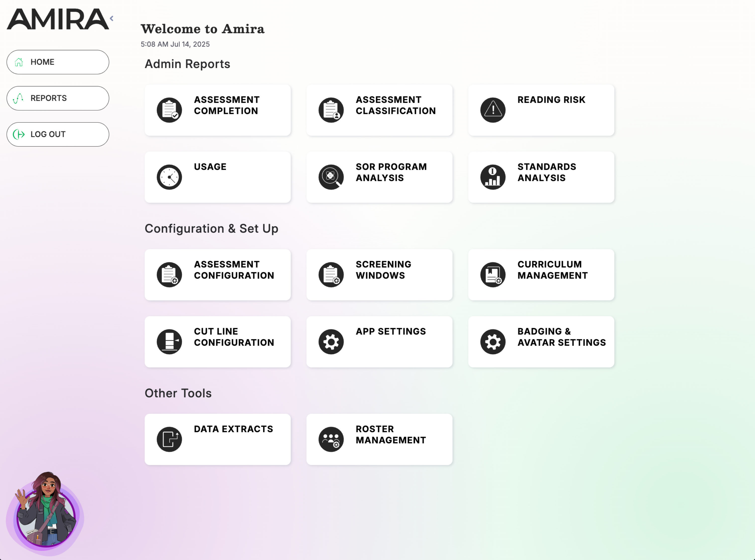
Task: Click the Usage clock icon
Action: click(169, 177)
